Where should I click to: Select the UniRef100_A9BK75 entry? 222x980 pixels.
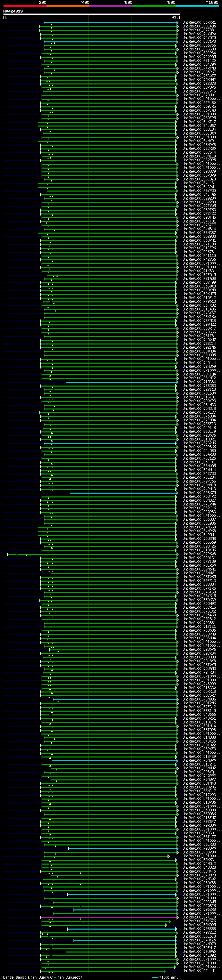(x=199, y=493)
